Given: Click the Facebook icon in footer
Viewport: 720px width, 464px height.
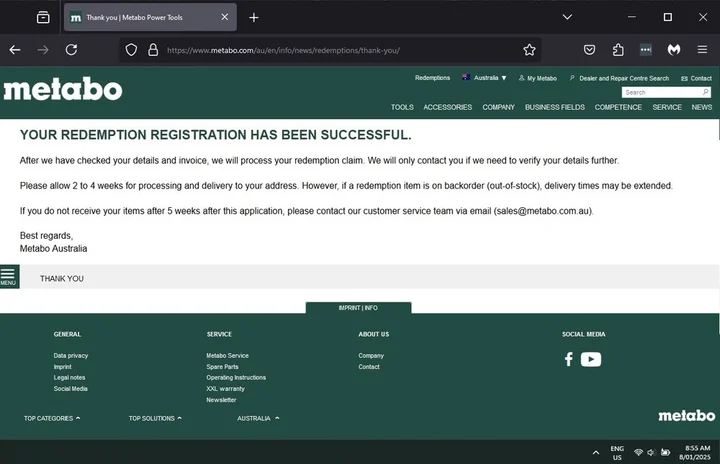Looking at the screenshot, I should [568, 359].
